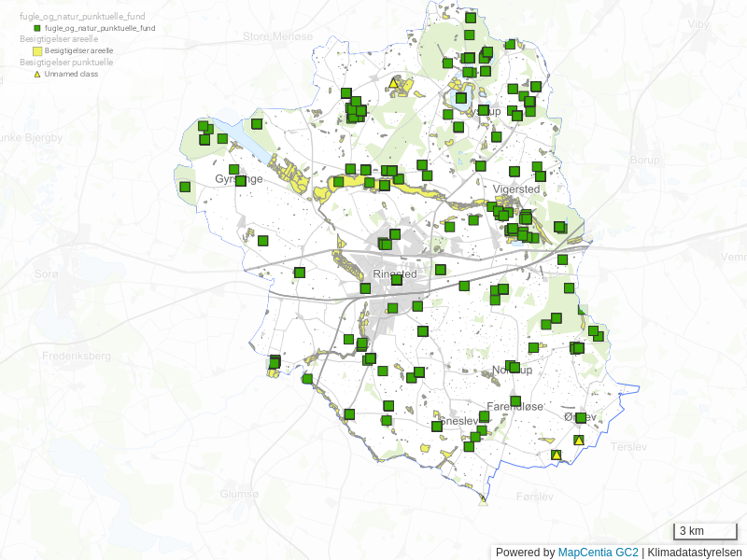747x560 pixels.
Task: Select the green marker on the Farendløse label
Action: pos(515,401)
